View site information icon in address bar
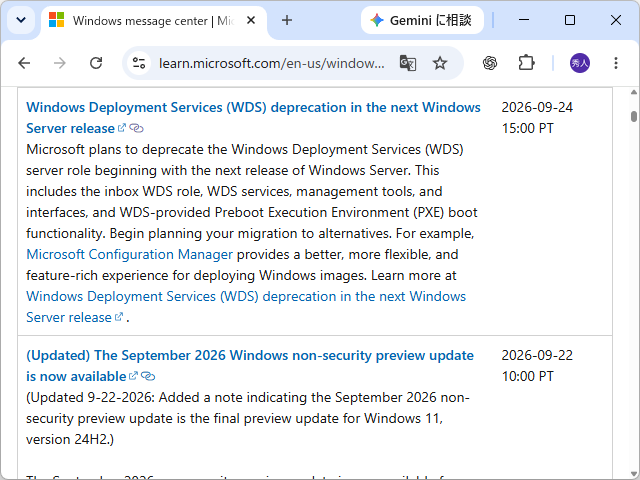640x480 pixels. click(x=139, y=63)
